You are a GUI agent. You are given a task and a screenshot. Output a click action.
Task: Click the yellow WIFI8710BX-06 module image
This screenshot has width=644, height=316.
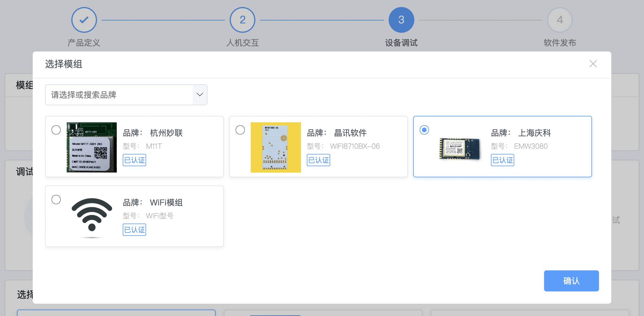(x=276, y=147)
